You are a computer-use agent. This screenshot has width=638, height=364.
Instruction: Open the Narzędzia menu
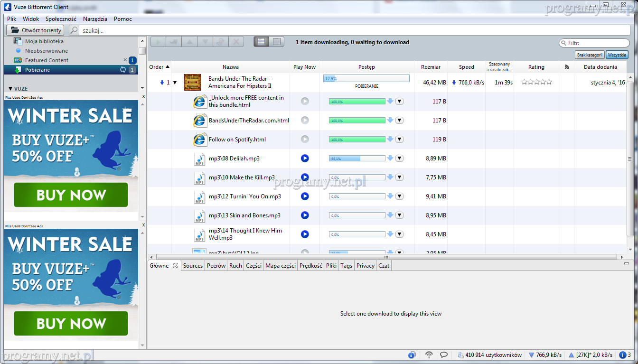[95, 19]
